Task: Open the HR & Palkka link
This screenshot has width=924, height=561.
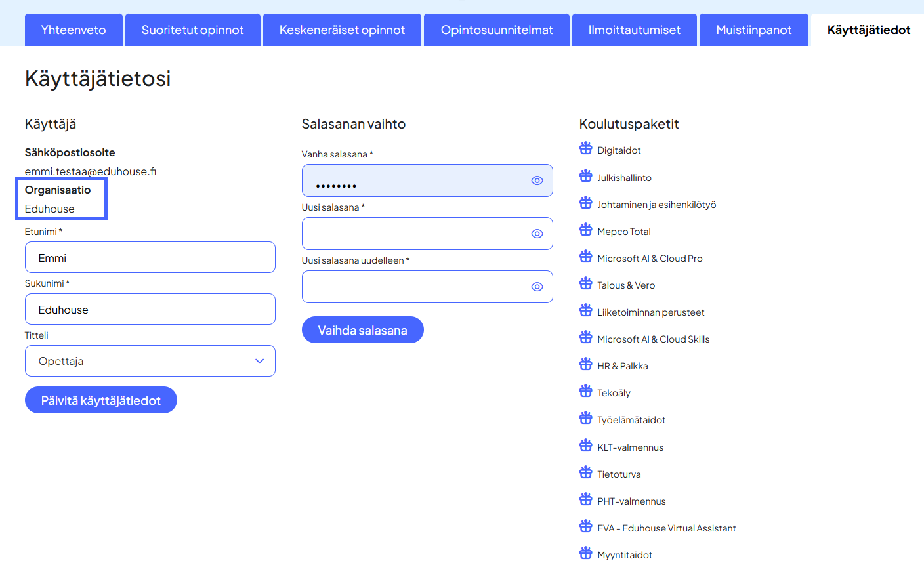Action: coord(623,366)
